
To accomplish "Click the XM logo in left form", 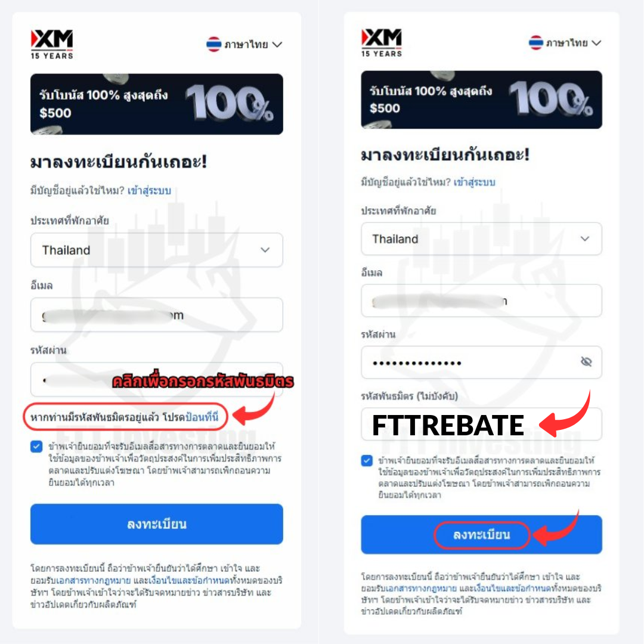I will (52, 44).
